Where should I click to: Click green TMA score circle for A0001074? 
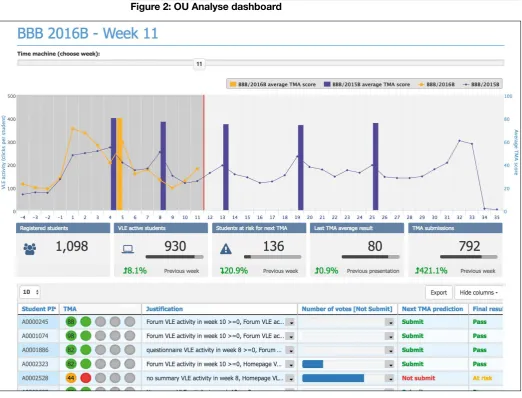click(71, 336)
